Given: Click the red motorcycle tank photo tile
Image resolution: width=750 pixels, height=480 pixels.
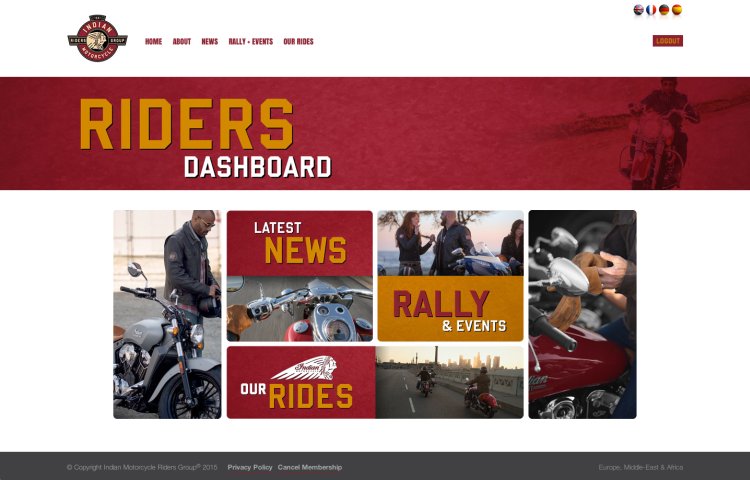Looking at the screenshot, I should (x=583, y=315).
